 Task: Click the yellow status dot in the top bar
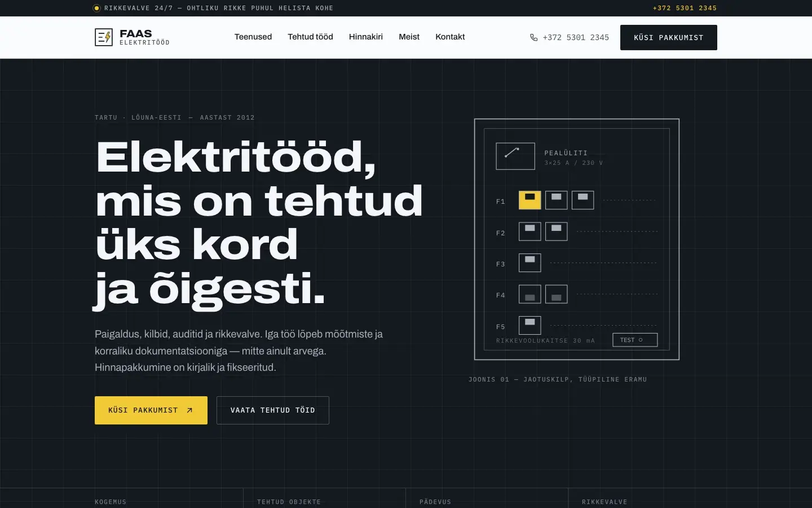[96, 8]
